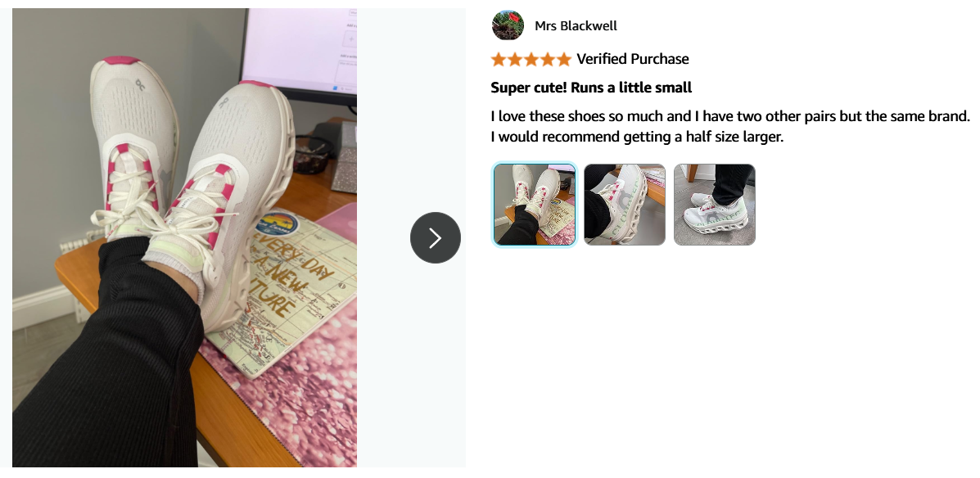Click the pink toe cap of the left shoe
The width and height of the screenshot is (980, 478).
point(121,61)
